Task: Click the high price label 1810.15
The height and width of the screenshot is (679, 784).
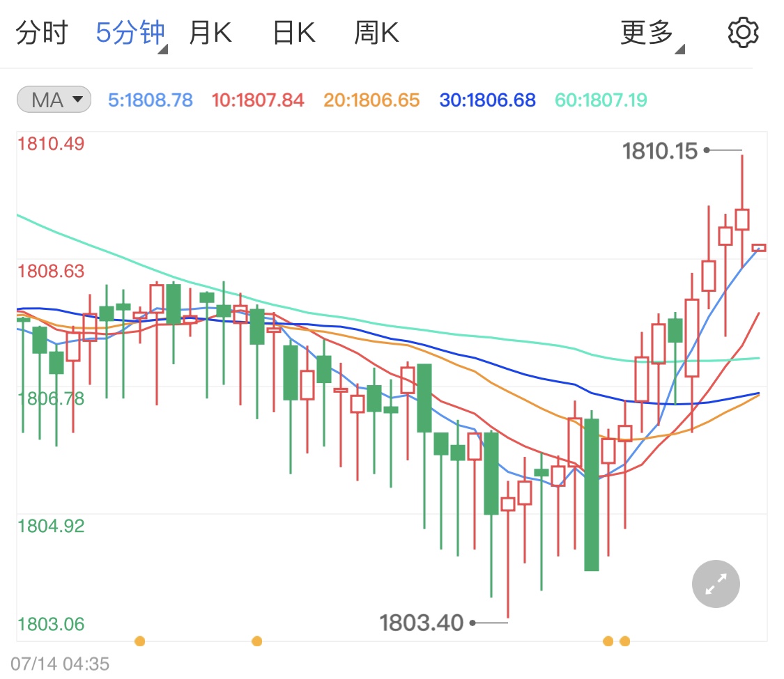Action: click(x=659, y=151)
